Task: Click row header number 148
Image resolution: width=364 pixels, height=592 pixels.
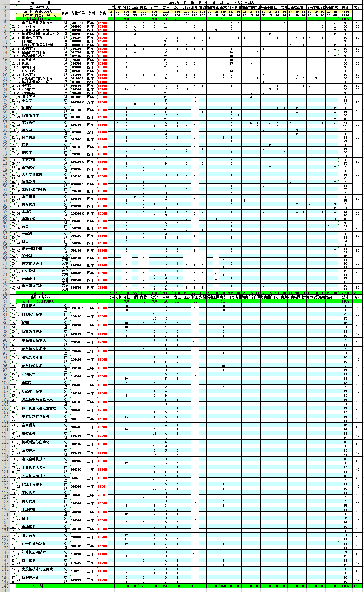Action: point(5,586)
